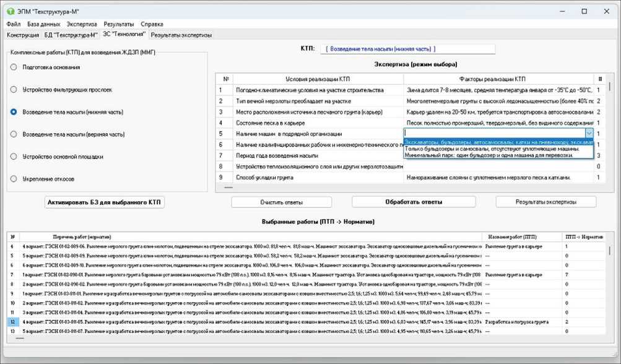Select works row 7 "ГЭСН 01-02-090-01"
Viewport: 621px width, 364px height.
coord(251,274)
